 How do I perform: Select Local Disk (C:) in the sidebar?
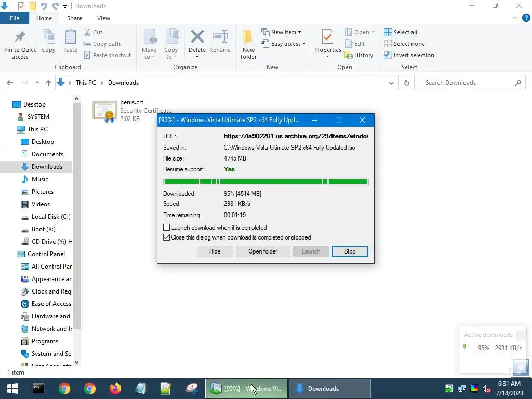pos(46,217)
